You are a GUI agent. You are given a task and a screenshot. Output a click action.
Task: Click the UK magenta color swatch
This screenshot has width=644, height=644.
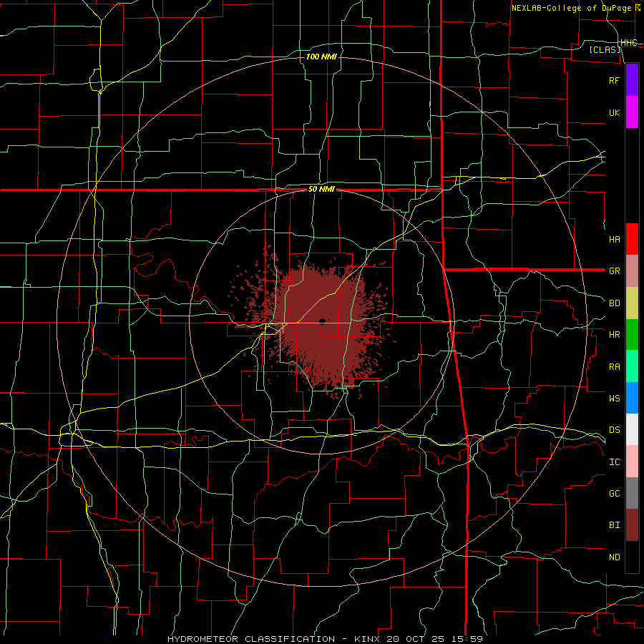[632, 112]
